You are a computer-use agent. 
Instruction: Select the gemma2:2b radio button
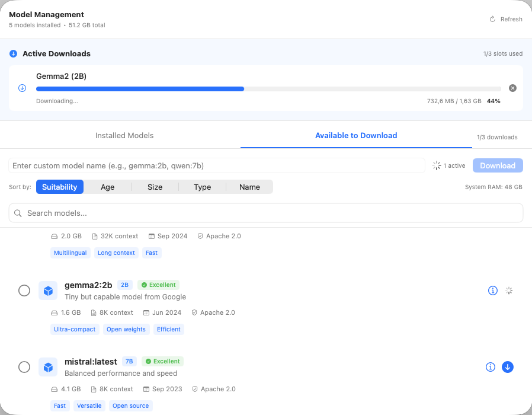24,290
